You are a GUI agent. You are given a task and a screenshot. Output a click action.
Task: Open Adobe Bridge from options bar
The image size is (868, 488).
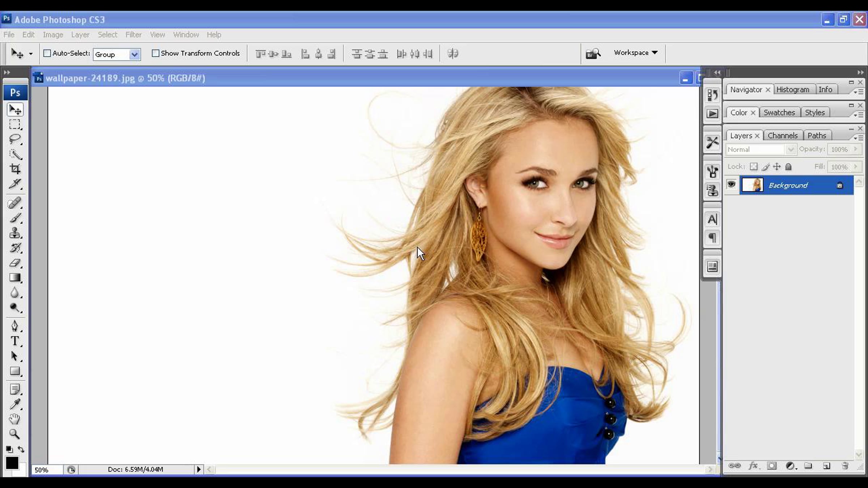coord(593,53)
